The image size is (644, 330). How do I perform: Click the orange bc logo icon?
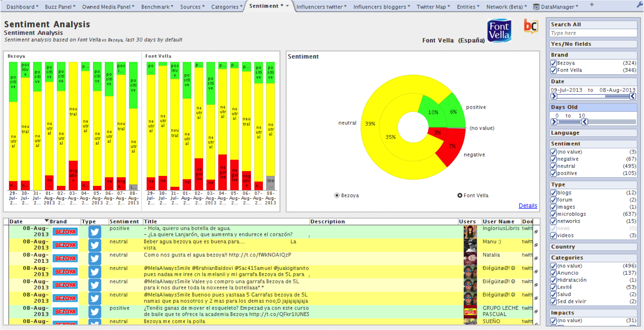pyautogui.click(x=531, y=26)
